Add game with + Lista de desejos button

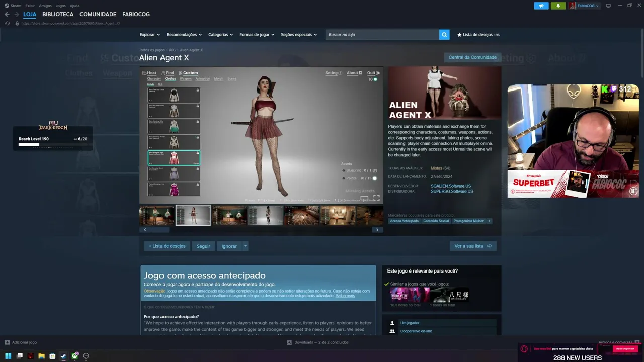167,246
